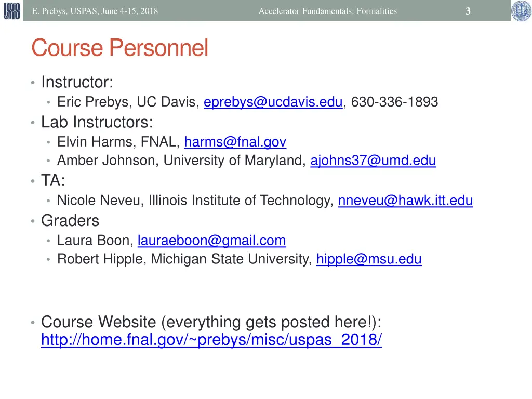Click the USPAS logo icon in header
The width and height of the screenshot is (532, 399).
coord(12,10)
